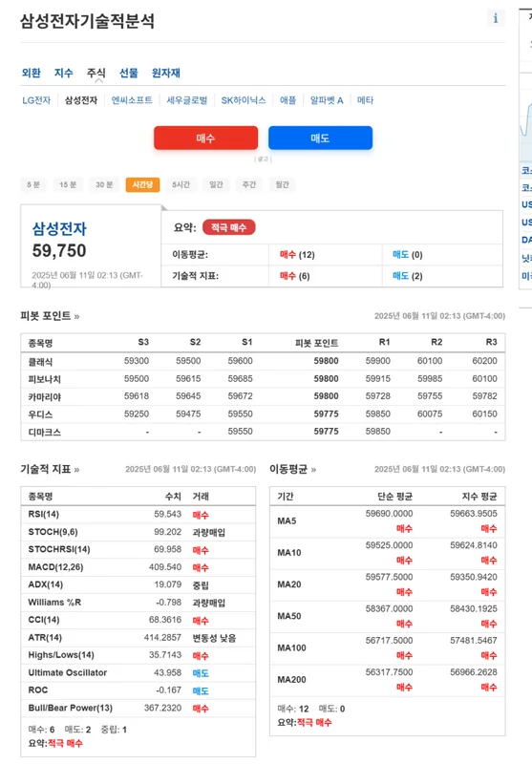Open the 원자재 tab
532x764 pixels.
coord(165,74)
